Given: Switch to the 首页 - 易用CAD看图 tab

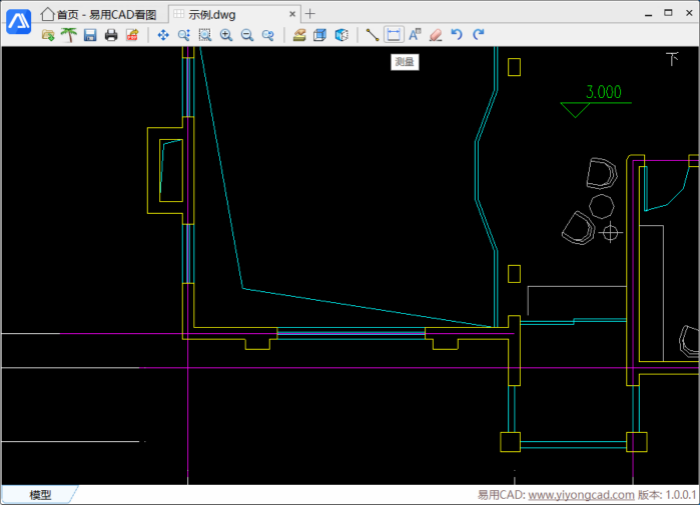Looking at the screenshot, I should pyautogui.click(x=99, y=14).
